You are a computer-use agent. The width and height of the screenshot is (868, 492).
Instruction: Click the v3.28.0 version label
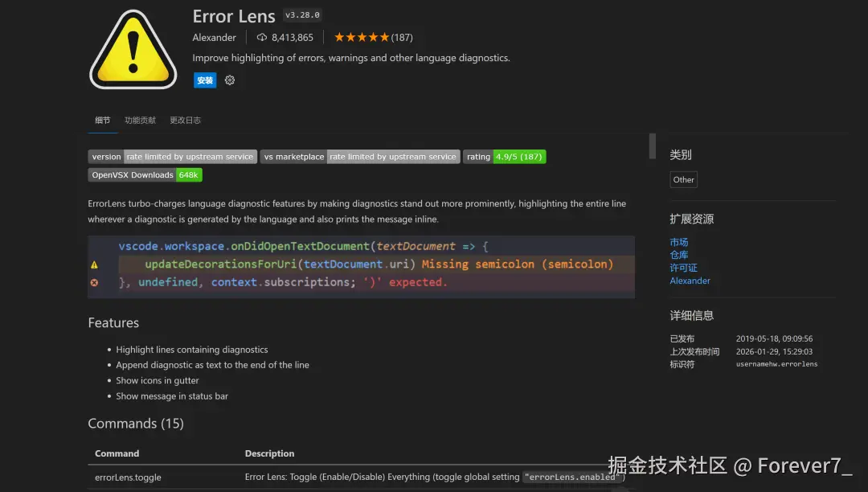tap(302, 15)
